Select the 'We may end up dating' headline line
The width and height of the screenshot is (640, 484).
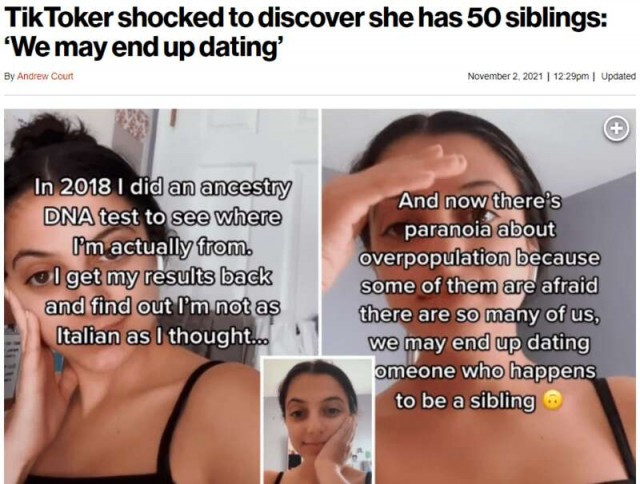(144, 48)
